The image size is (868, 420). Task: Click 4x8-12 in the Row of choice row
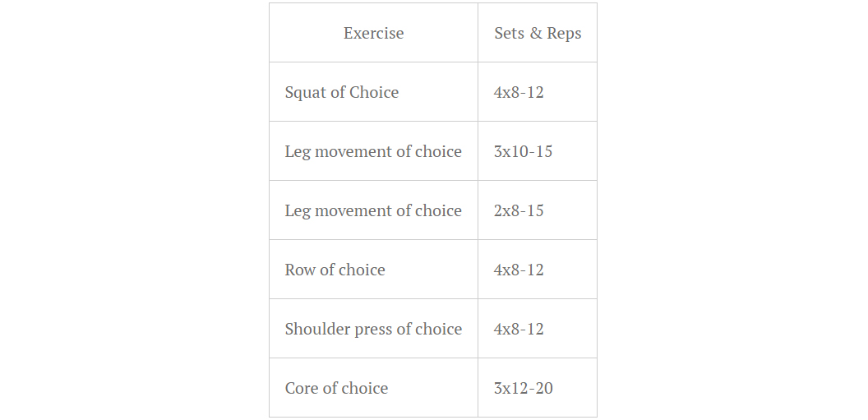click(x=519, y=270)
